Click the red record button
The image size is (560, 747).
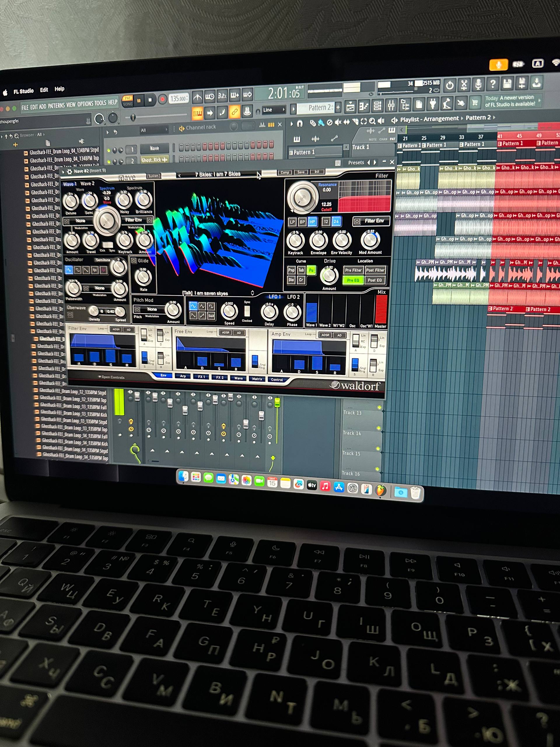point(162,100)
